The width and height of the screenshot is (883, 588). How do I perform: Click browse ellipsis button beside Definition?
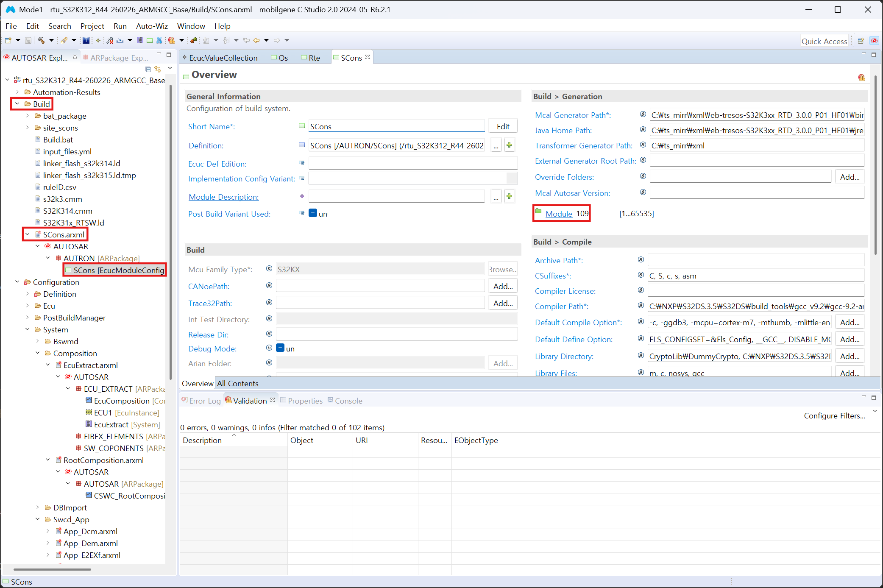[496, 145]
